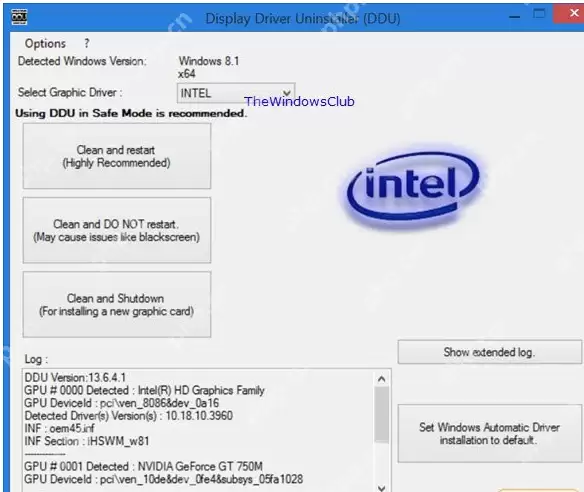Click the log scrollbar up arrow
The width and height of the screenshot is (584, 492).
(x=381, y=379)
